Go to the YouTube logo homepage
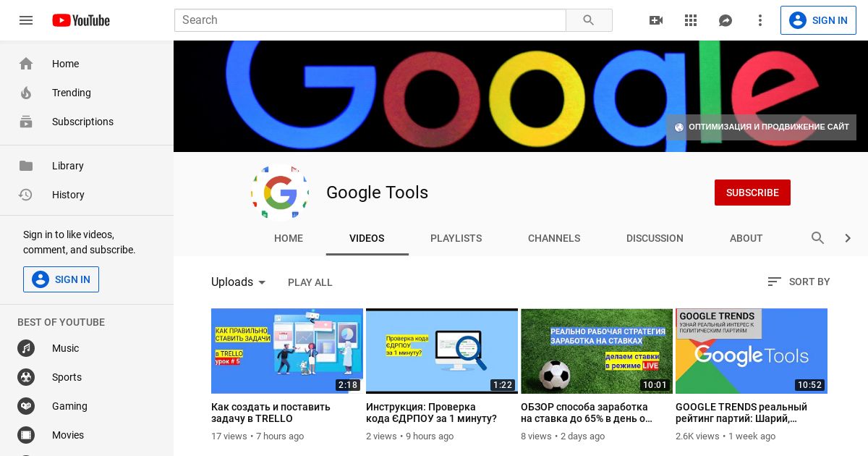Screen dimensions: 868x456 tap(81, 20)
